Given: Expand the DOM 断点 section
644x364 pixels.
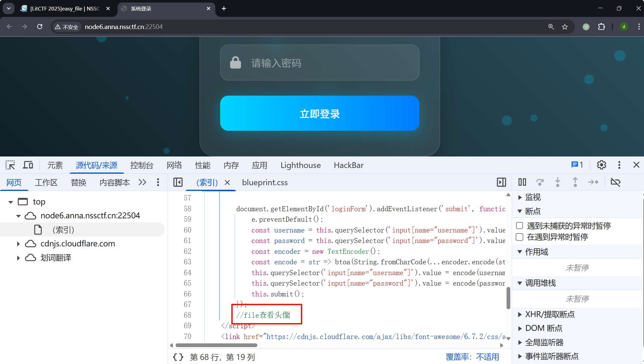Looking at the screenshot, I should point(520,328).
